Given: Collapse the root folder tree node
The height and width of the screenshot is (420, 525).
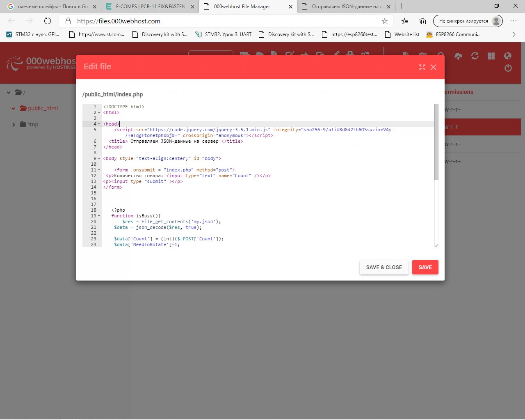Looking at the screenshot, I should click(8, 92).
